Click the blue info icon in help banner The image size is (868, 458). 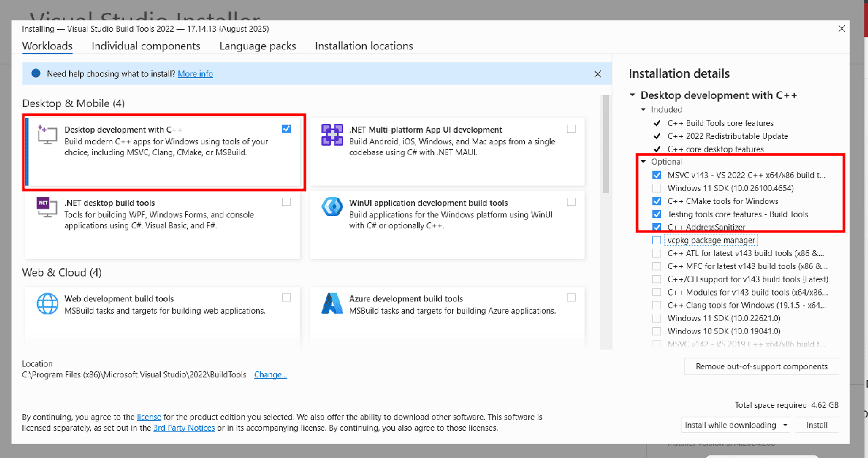[x=36, y=73]
